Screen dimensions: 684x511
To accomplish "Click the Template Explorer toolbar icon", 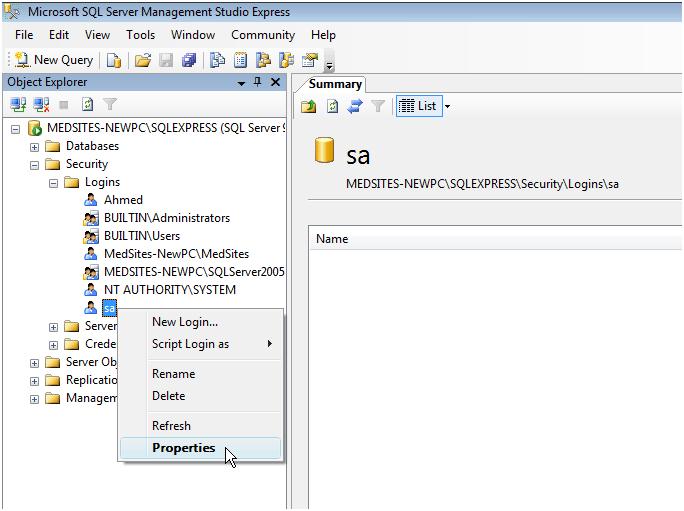I will click(286, 60).
